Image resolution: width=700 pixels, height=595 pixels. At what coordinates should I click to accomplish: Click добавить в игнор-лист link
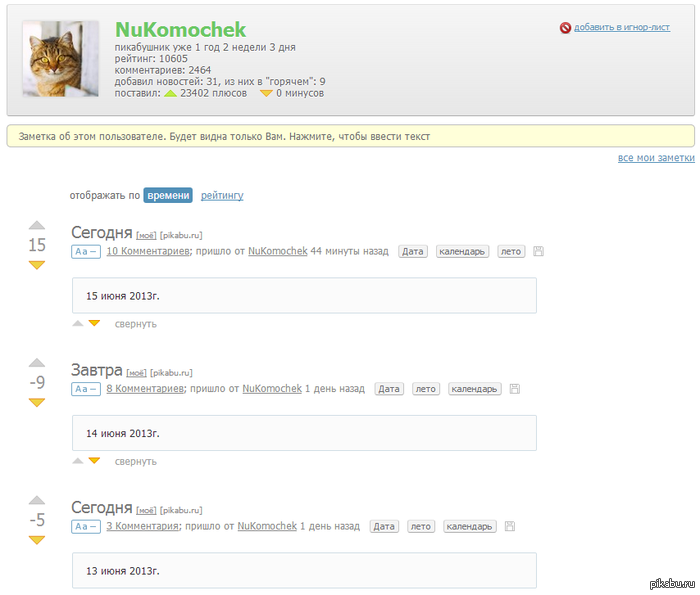[x=622, y=27]
